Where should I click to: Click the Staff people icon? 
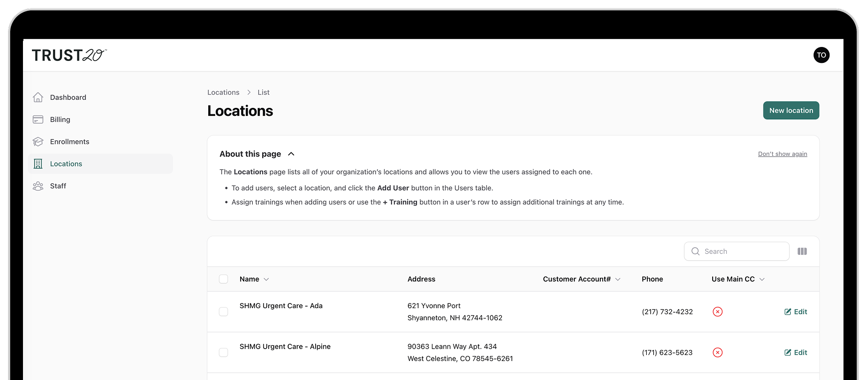click(38, 186)
